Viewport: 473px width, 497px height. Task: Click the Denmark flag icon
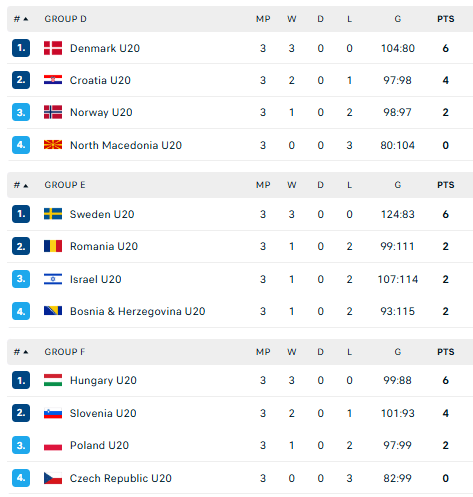tap(53, 48)
